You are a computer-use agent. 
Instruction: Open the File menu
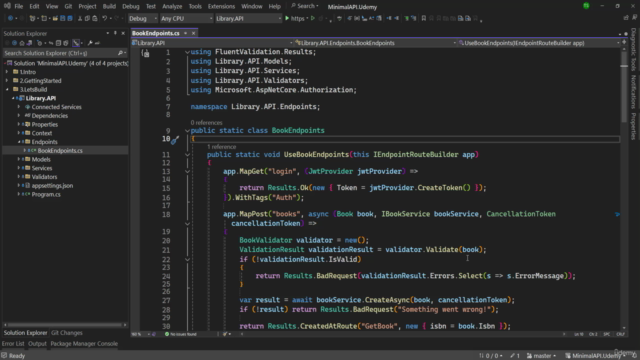click(19, 7)
